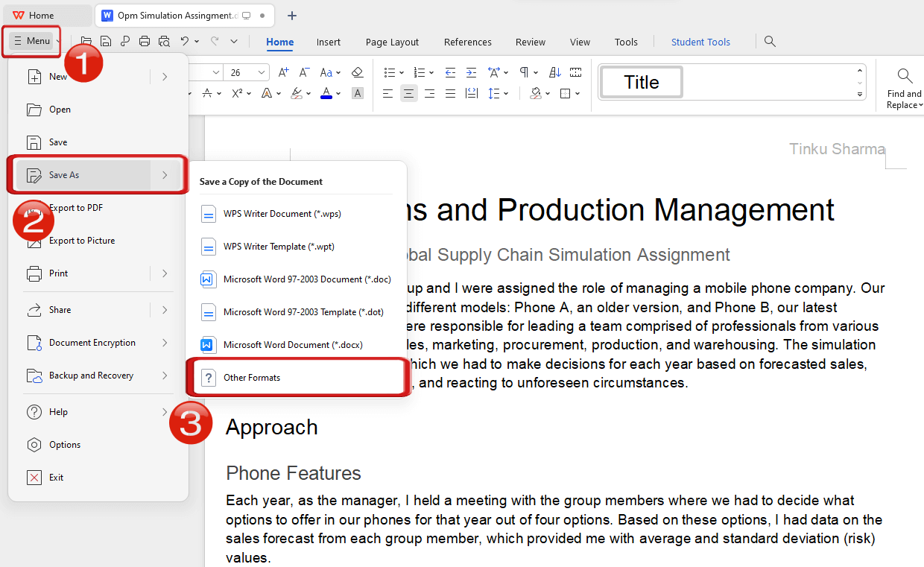This screenshot has width=924, height=567.
Task: Click the Save disk icon in quick toolbar
Action: (x=106, y=42)
